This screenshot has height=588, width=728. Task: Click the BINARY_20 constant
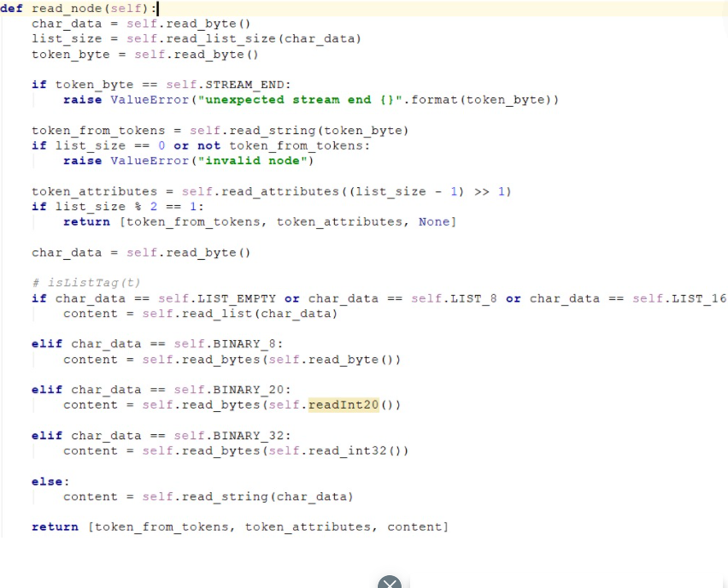click(249, 390)
